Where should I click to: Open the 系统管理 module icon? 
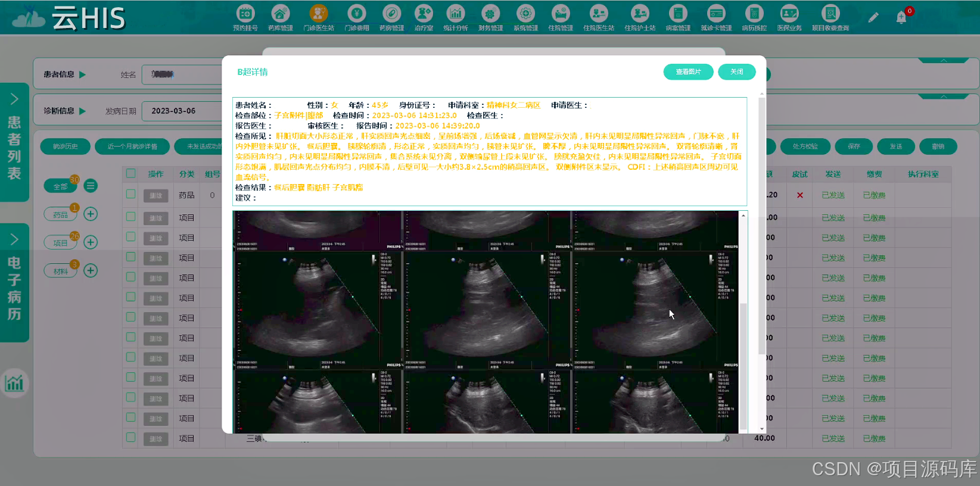pos(525,13)
